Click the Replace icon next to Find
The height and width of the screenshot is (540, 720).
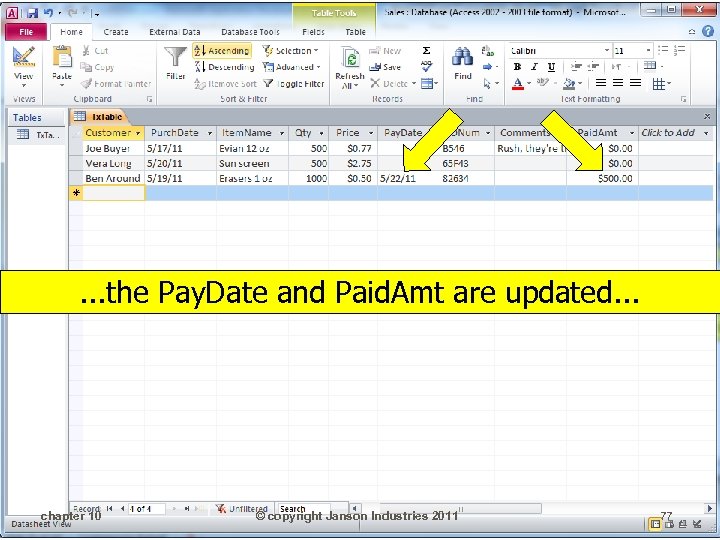488,51
